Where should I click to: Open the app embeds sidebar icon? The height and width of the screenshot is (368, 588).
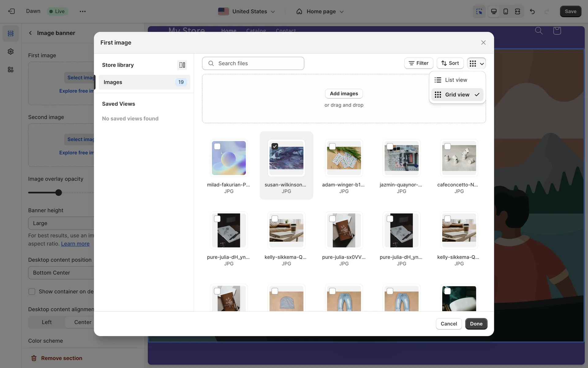point(11,70)
